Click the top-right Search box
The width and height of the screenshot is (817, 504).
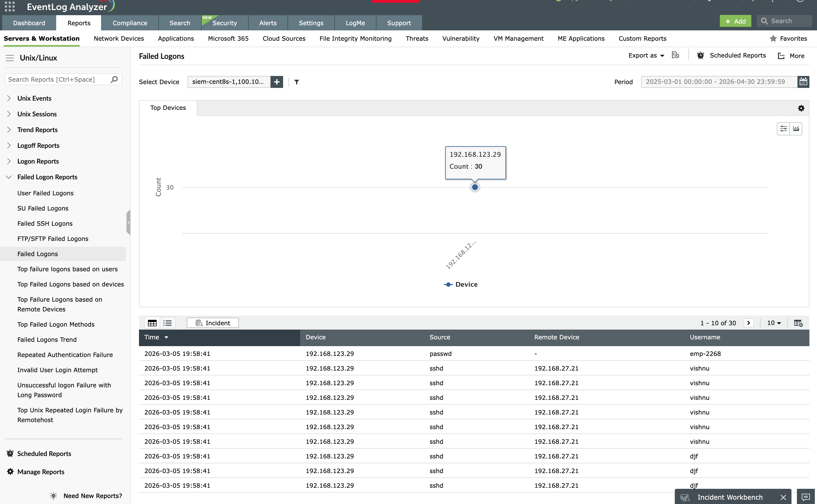tap(784, 21)
